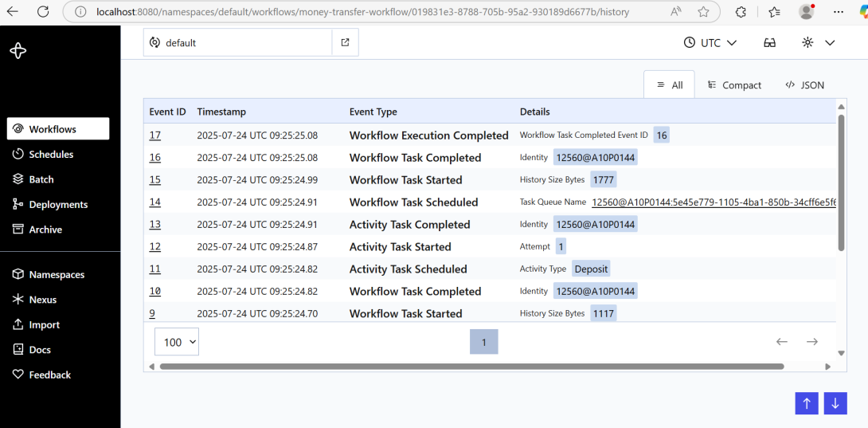The height and width of the screenshot is (428, 868).
Task: Switch to Compact event view
Action: [733, 85]
